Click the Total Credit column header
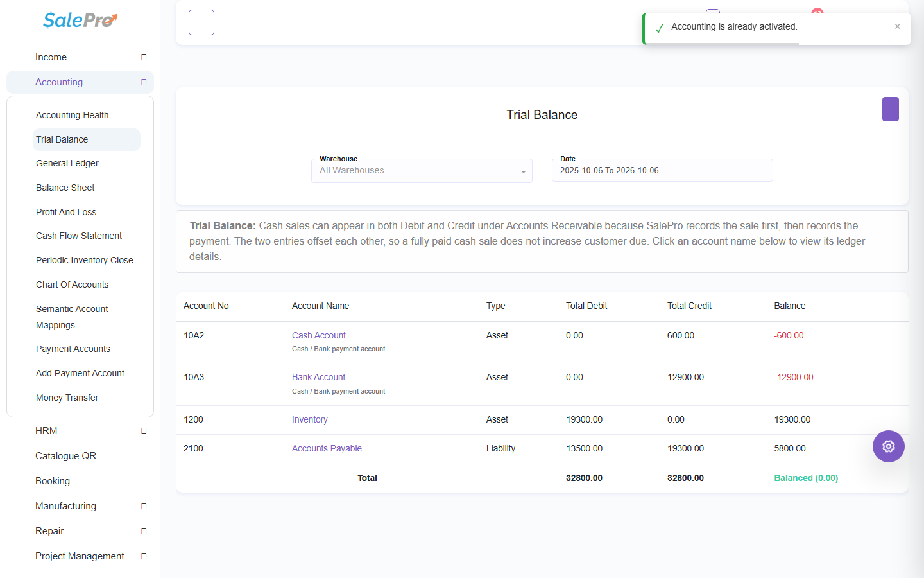This screenshot has height=578, width=924. click(x=690, y=306)
